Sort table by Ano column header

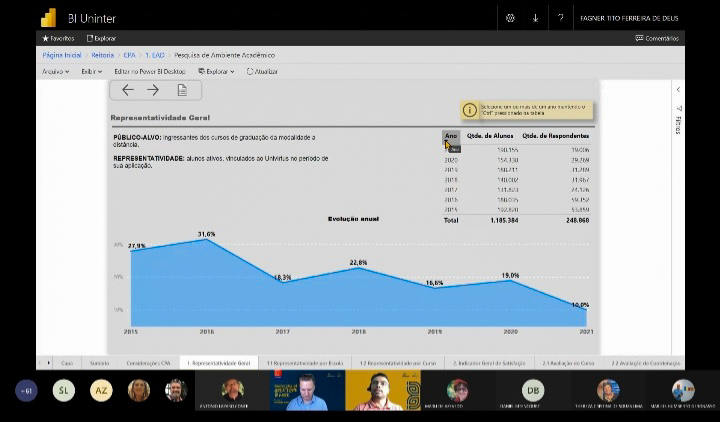(x=451, y=135)
